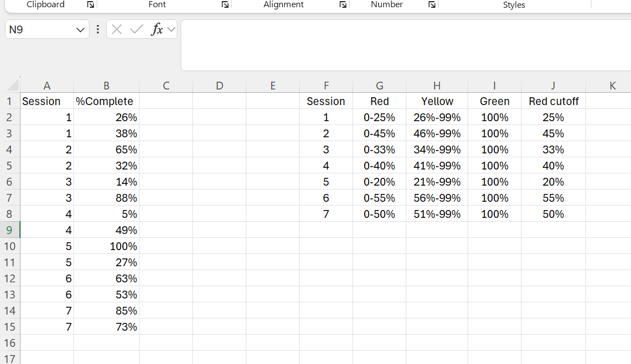Image resolution: width=631 pixels, height=364 pixels.
Task: Select row 16 header
Action: coord(9,343)
